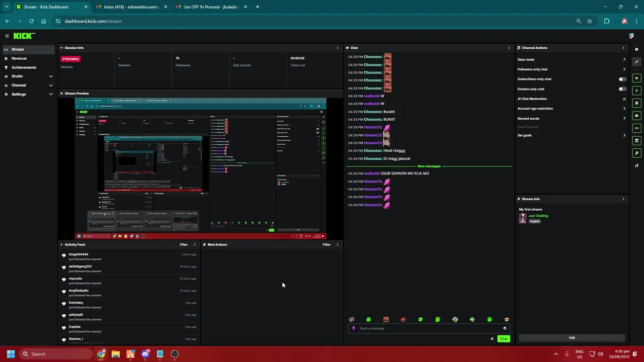Reload the dashboard page
This screenshot has width=644, height=362.
click(31, 21)
